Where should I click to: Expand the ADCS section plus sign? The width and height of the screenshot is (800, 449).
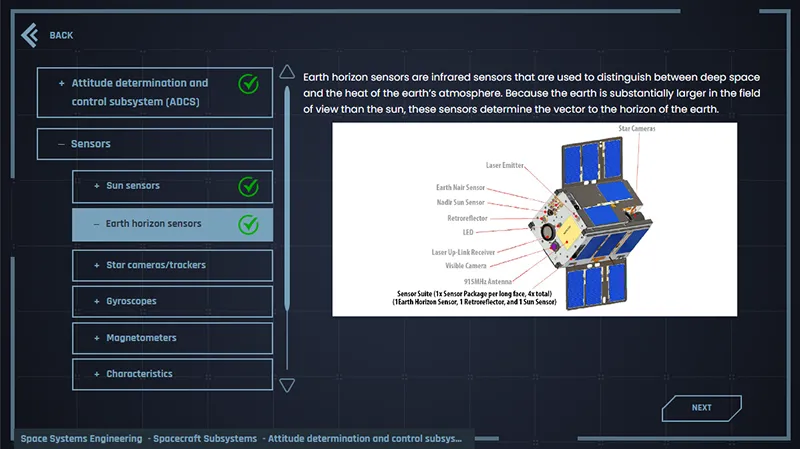pos(62,83)
